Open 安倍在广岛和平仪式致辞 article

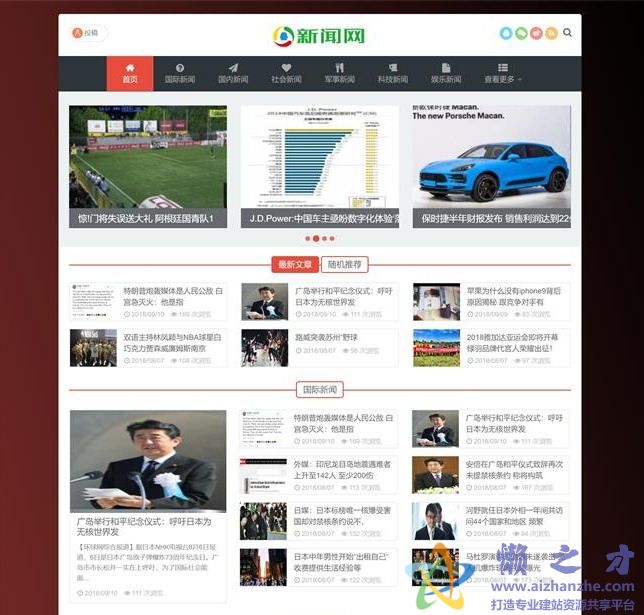(x=514, y=470)
